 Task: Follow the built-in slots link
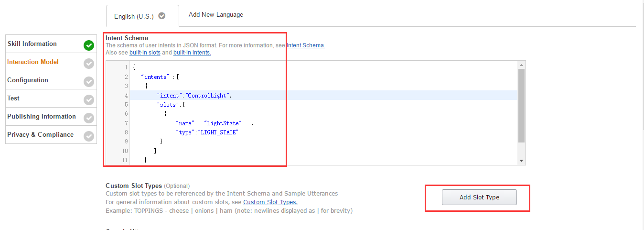pyautogui.click(x=145, y=53)
